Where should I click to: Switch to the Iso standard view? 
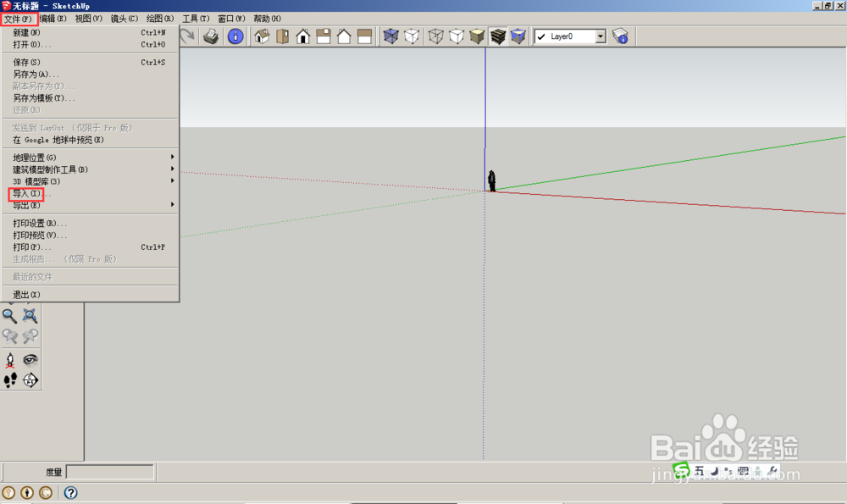tap(263, 36)
